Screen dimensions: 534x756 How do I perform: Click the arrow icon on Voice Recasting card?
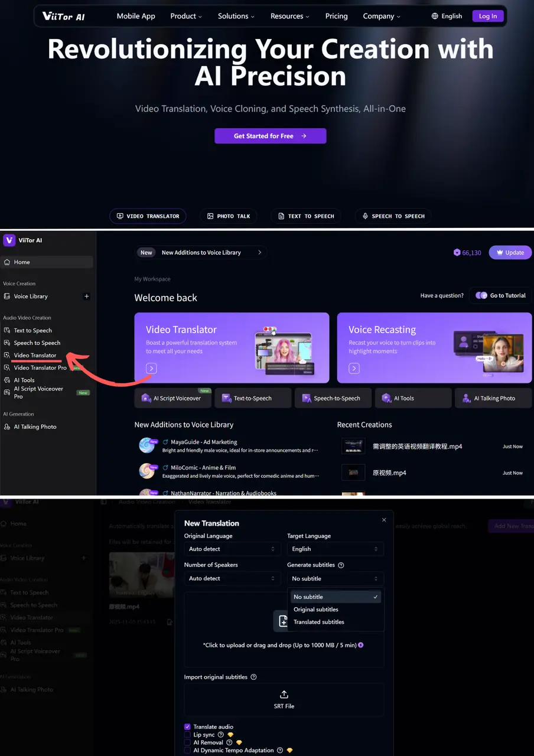(x=354, y=369)
